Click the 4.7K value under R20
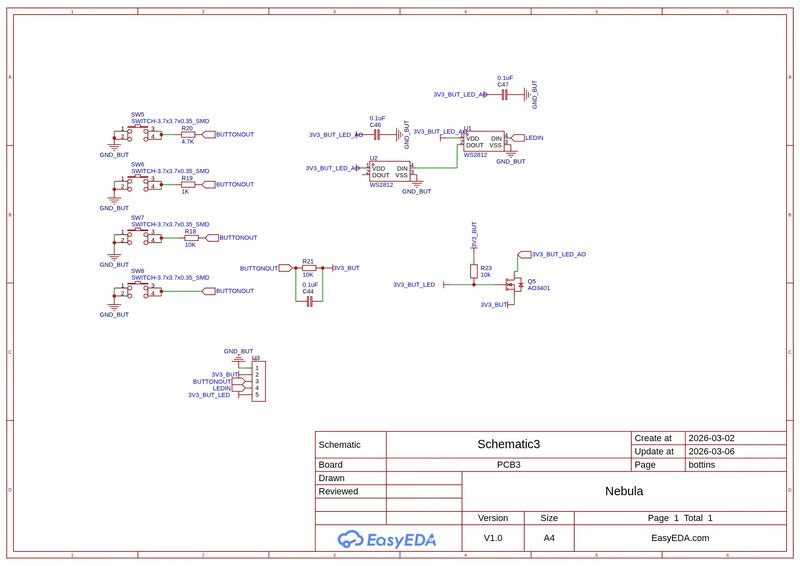Screen dimensions: 800x566 (x=188, y=142)
